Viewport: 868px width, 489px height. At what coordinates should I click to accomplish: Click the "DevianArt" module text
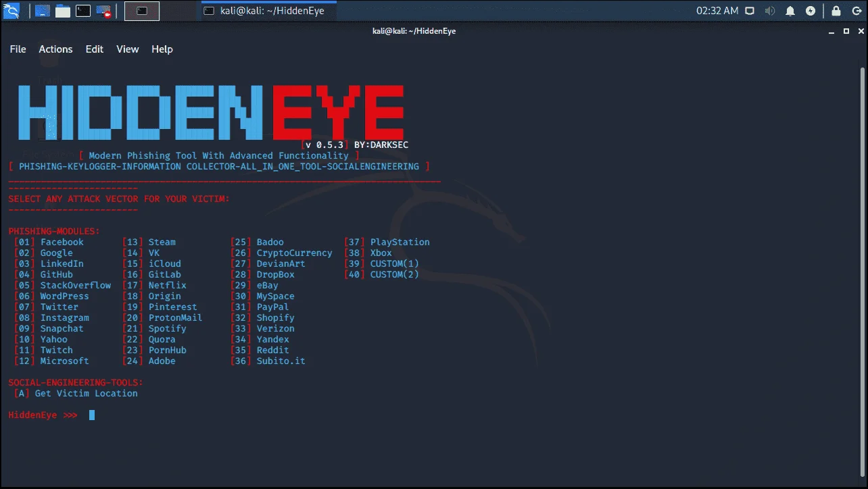tap(281, 264)
